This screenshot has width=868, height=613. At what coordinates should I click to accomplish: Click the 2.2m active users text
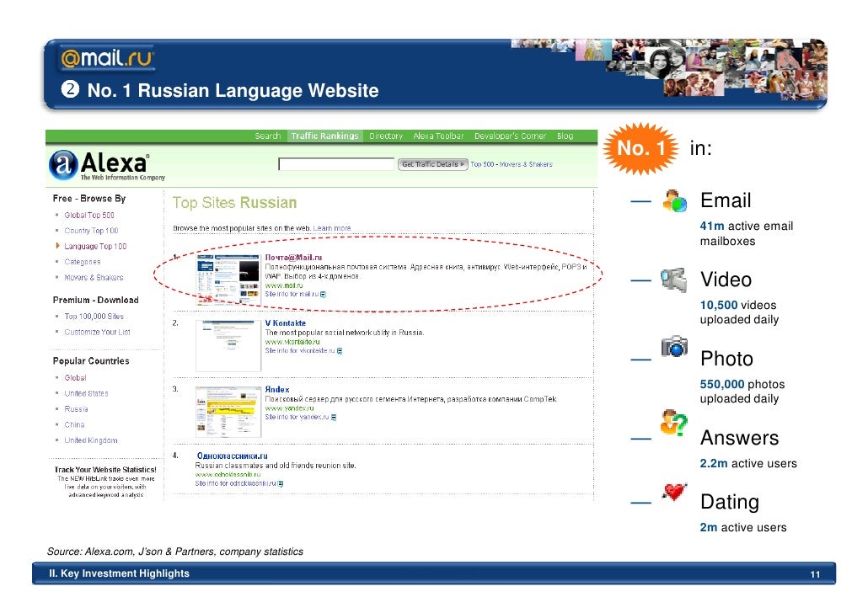tap(748, 464)
